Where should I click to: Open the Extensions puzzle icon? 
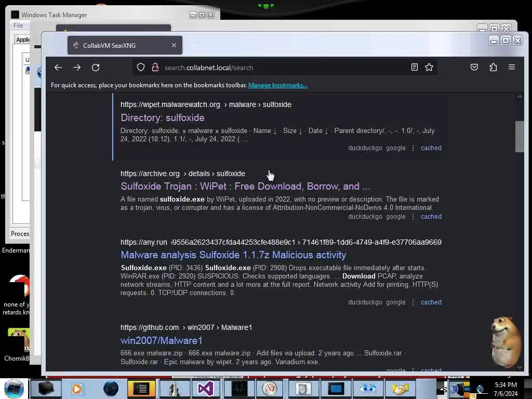(493, 67)
